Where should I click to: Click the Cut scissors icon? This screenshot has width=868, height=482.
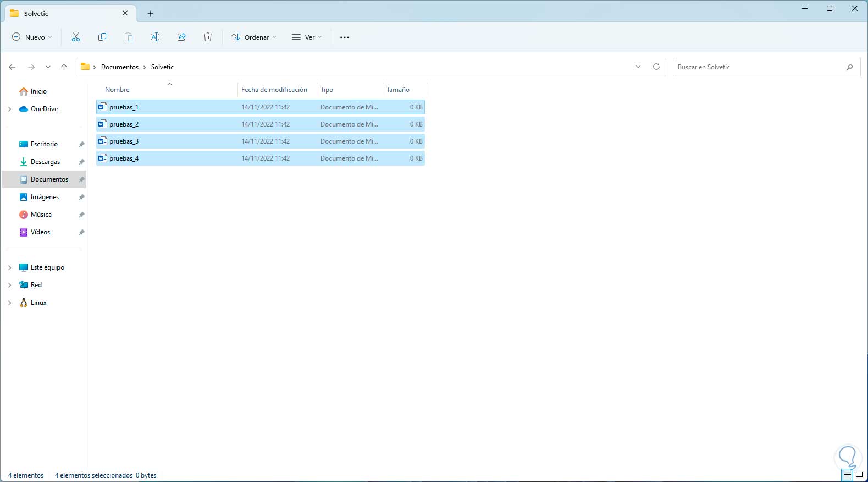tap(76, 37)
